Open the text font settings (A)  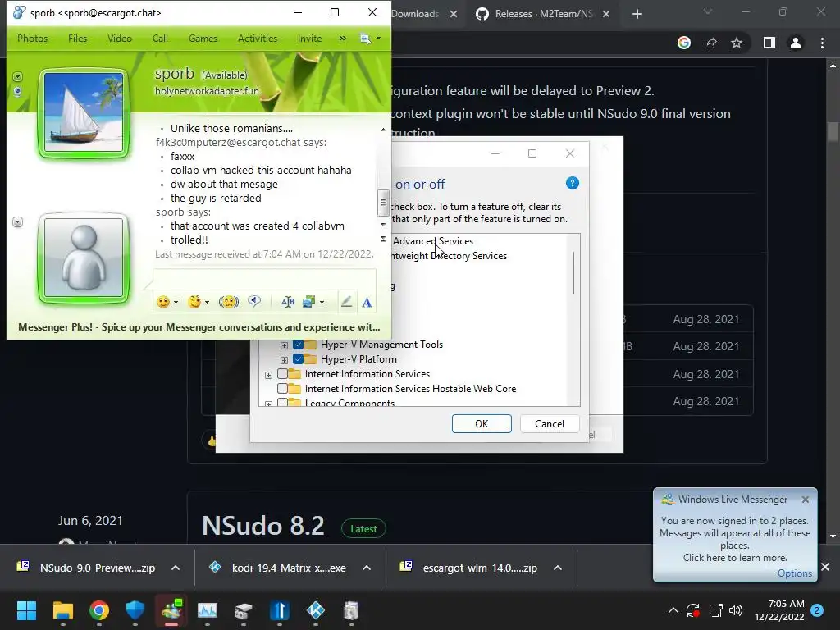pyautogui.click(x=367, y=303)
